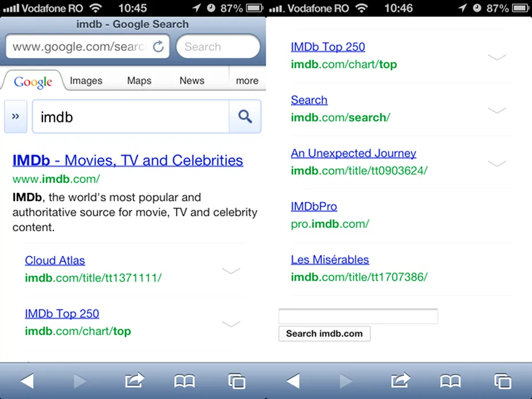Image resolution: width=532 pixels, height=399 pixels.
Task: Tap the pro.imdb.com/ URL text
Action: coord(330,224)
